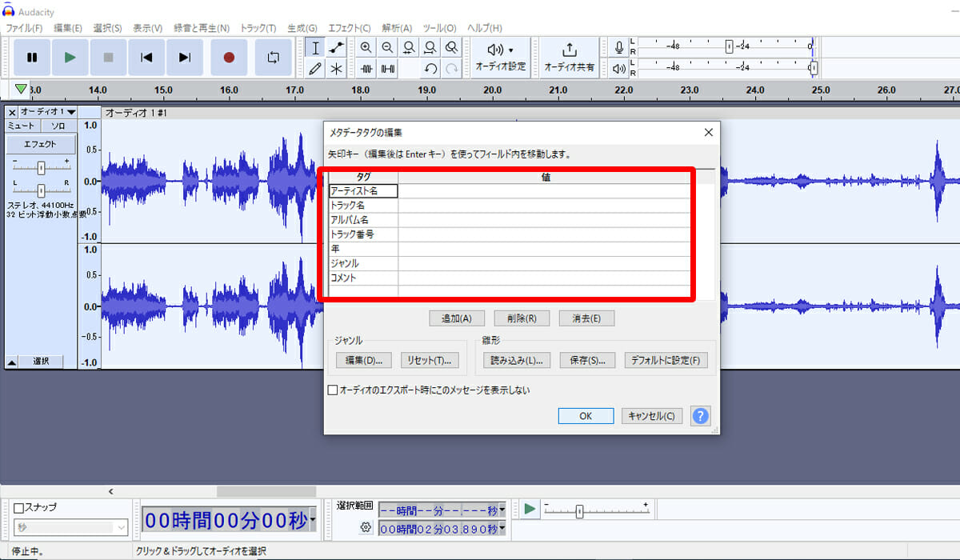Click the アーティスト名 value field
The height and width of the screenshot is (560, 960).
(544, 191)
